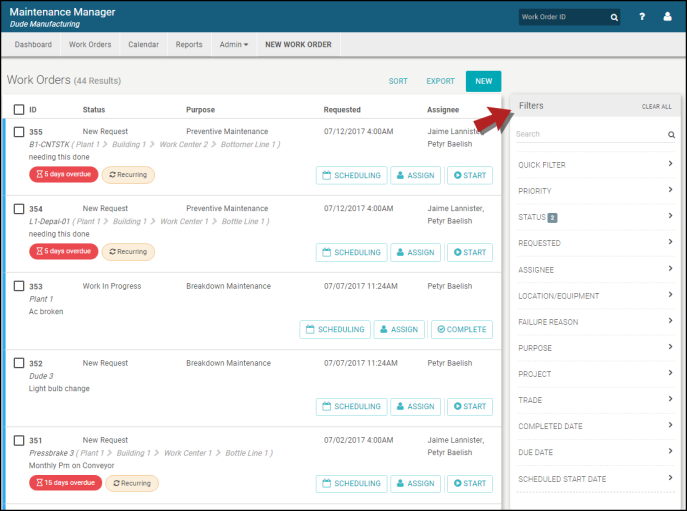Click the search magnifier icon in header
Image resolution: width=687 pixels, height=511 pixels.
coord(614,17)
